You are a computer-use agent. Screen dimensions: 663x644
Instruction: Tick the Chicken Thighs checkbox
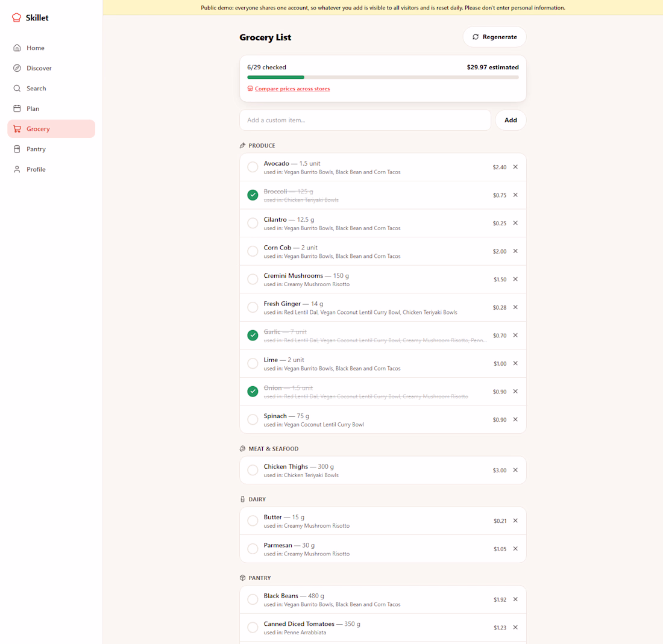point(253,470)
